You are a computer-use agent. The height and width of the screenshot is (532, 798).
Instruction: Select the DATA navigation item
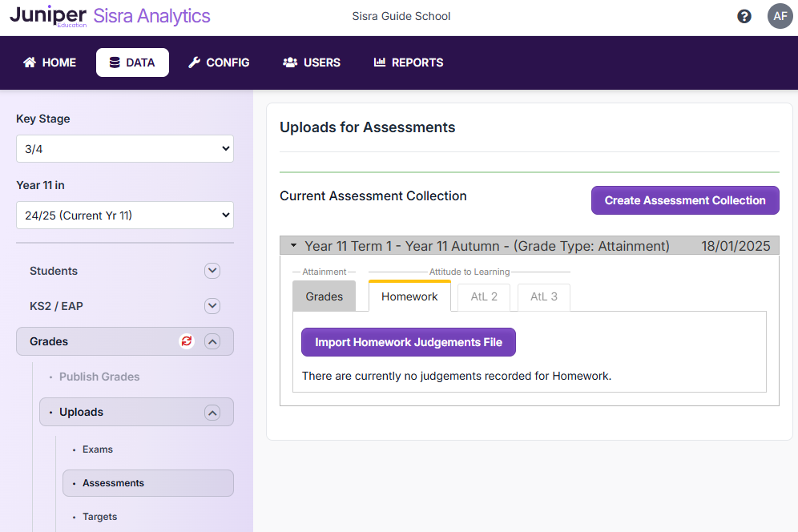coord(132,62)
